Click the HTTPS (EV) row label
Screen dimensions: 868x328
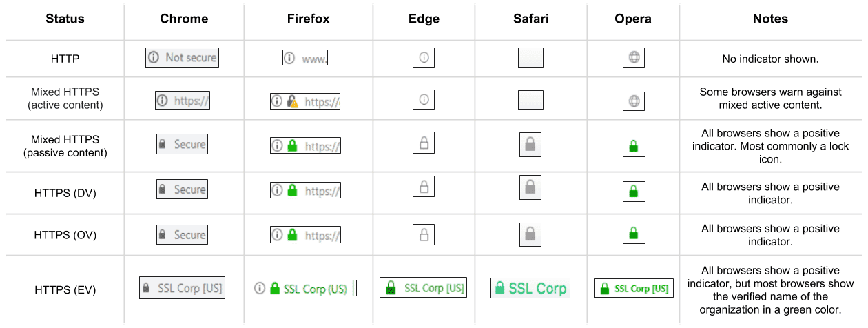65,290
